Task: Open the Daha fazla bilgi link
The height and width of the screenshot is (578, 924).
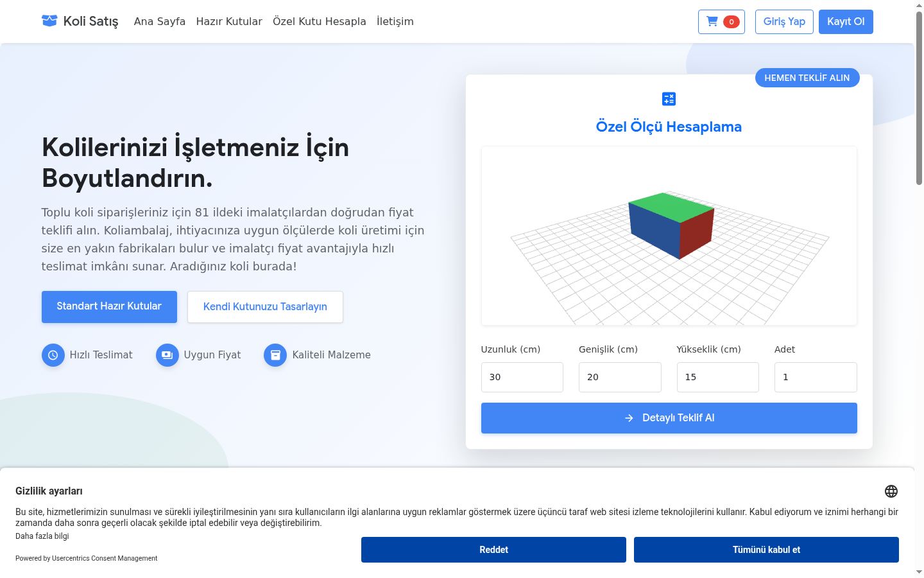Action: point(42,536)
